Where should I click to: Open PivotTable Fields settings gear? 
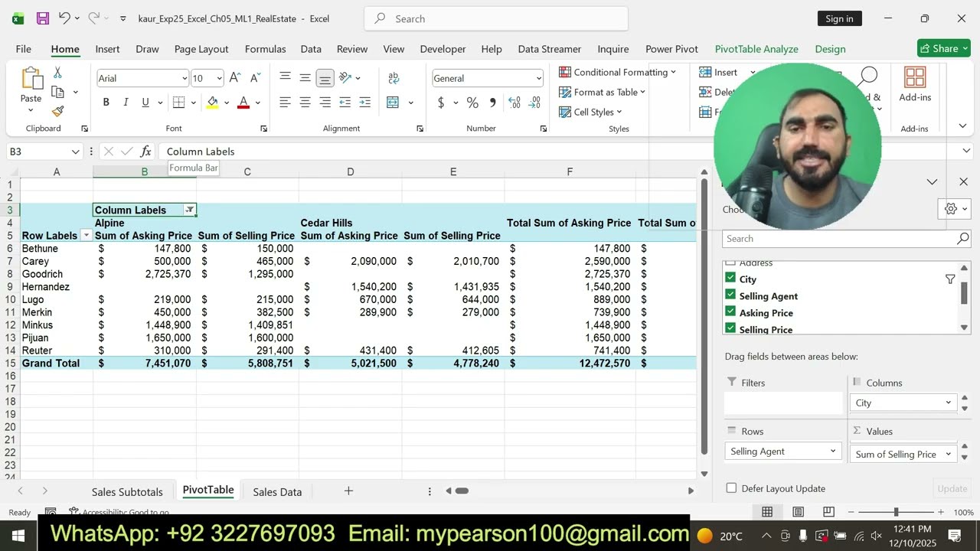[x=951, y=209]
